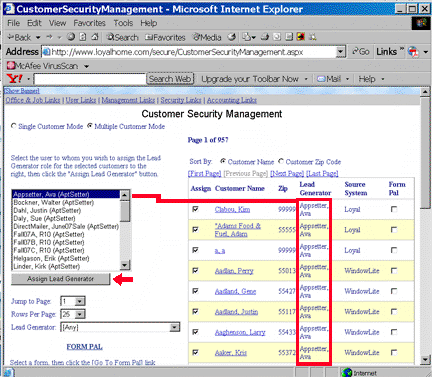Screen dimensions: 432x377
Task: Click the Go button beside address bar
Action: click(x=361, y=52)
